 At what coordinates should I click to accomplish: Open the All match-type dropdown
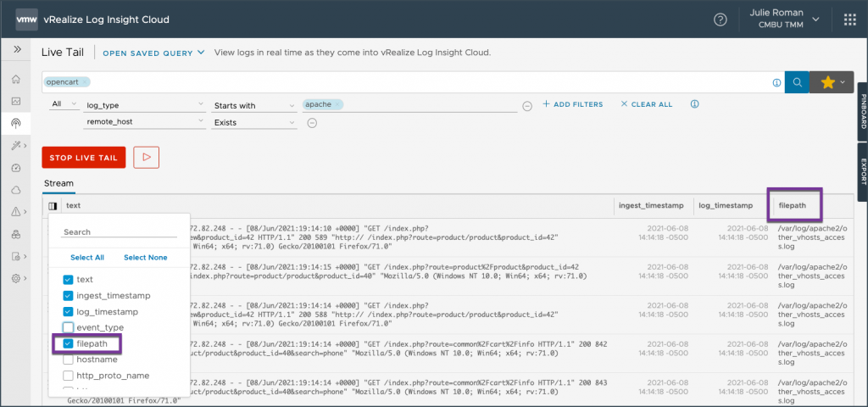[x=64, y=104]
